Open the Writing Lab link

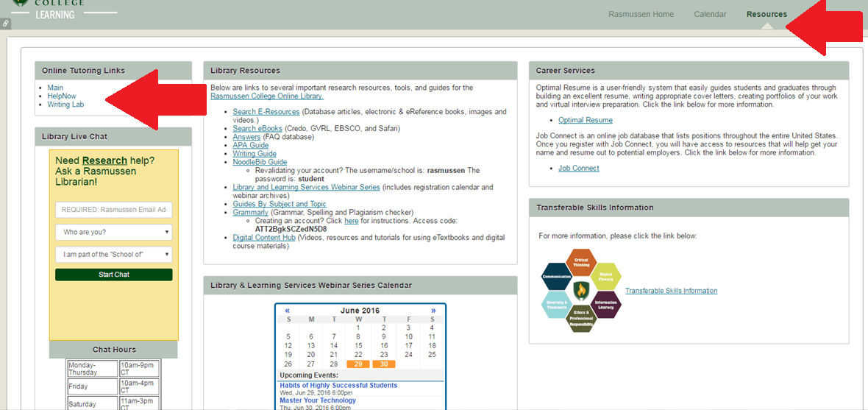[66, 105]
